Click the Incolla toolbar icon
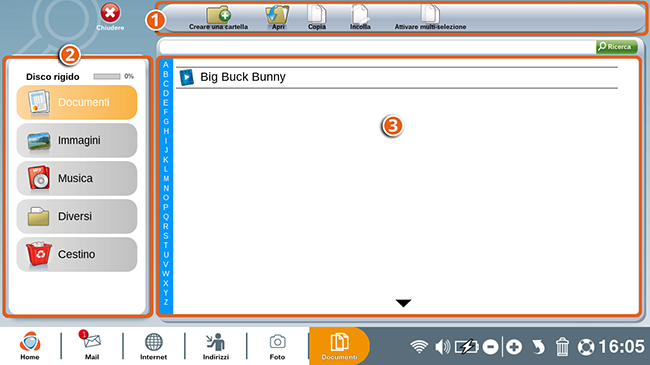The width and height of the screenshot is (650, 365). click(x=360, y=14)
